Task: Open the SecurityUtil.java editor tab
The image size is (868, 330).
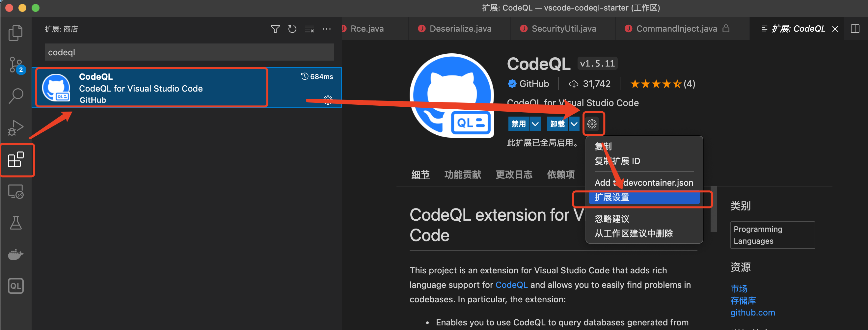Action: pyautogui.click(x=563, y=29)
